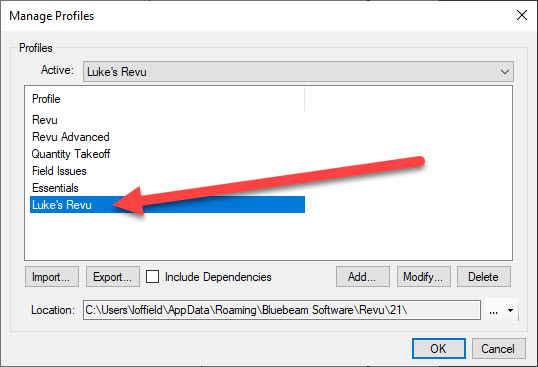This screenshot has height=367, width=538.
Task: Cancel the Manage Profiles dialog
Action: click(x=498, y=348)
